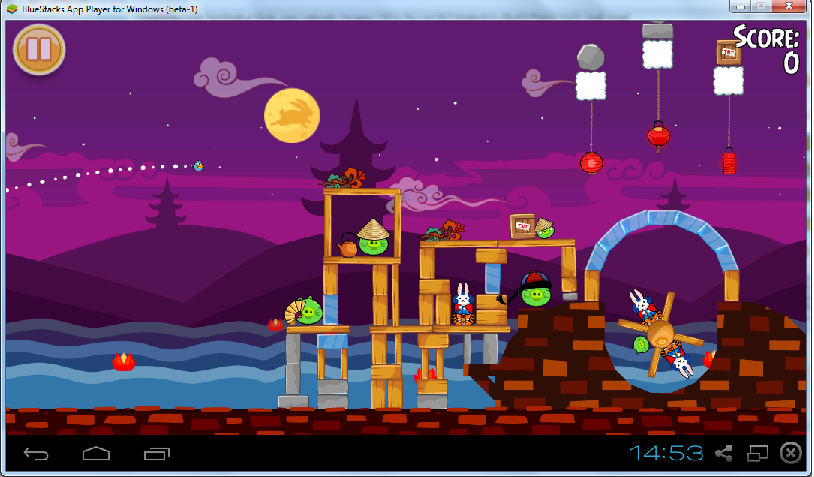Pause the game with the pause button
Image resolution: width=814 pixels, height=477 pixels.
(x=39, y=50)
